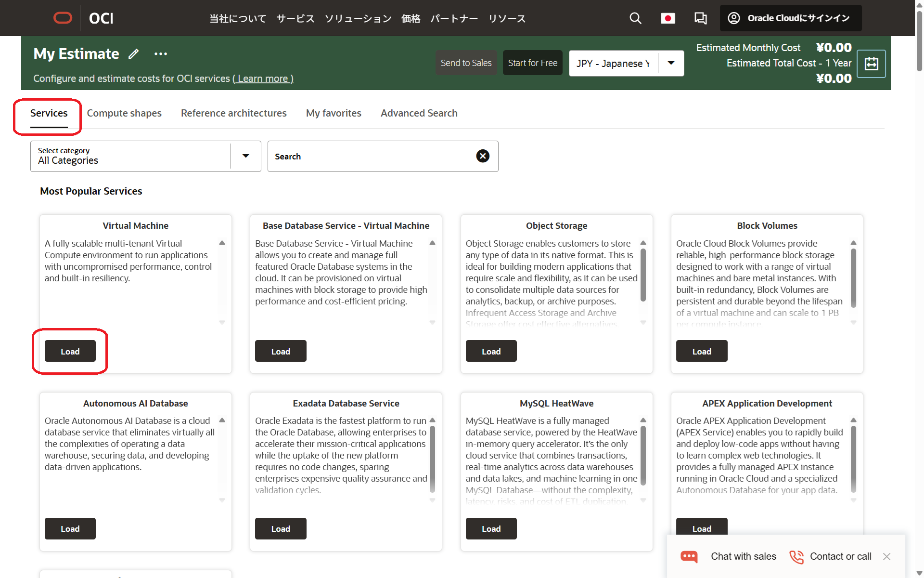
Task: Follow the Learn more link
Action: [263, 79]
